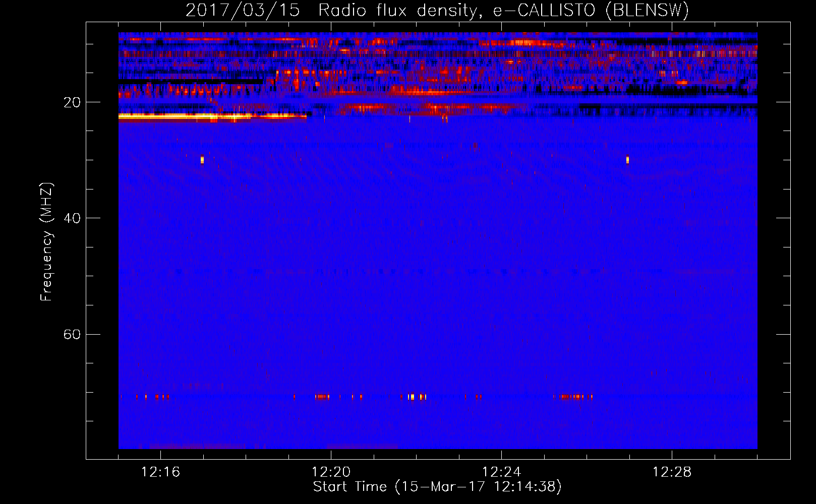The width and height of the screenshot is (816, 504).
Task: Click the '12:24' time tick label
Action: (x=501, y=472)
